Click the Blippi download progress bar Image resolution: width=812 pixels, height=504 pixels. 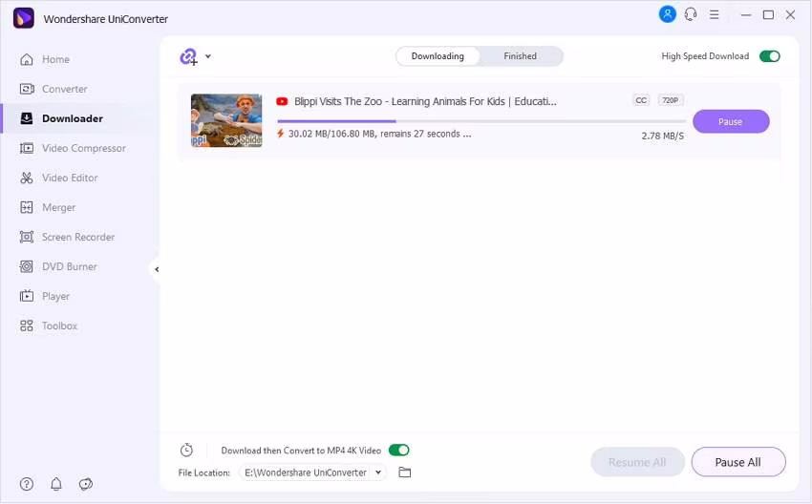tap(481, 121)
